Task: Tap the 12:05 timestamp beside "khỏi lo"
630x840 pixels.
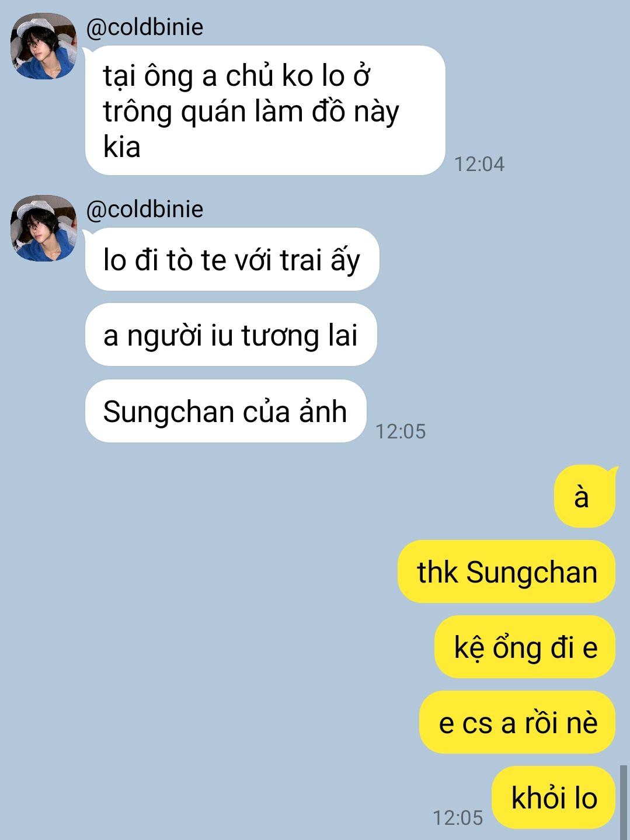Action: [x=458, y=818]
